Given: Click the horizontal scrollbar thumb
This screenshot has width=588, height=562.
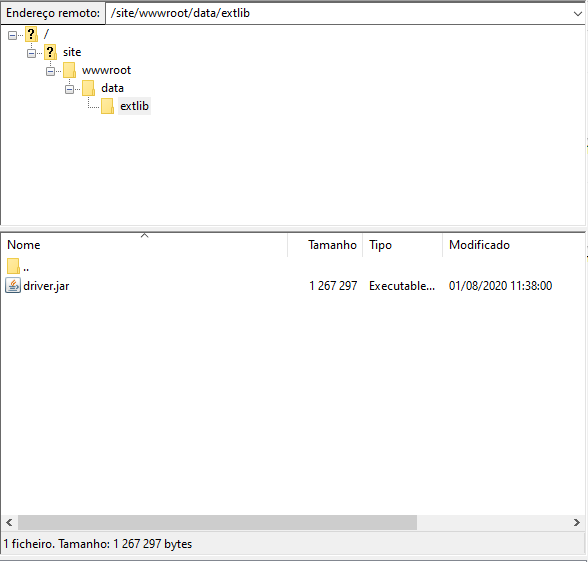Looking at the screenshot, I should pyautogui.click(x=218, y=522).
